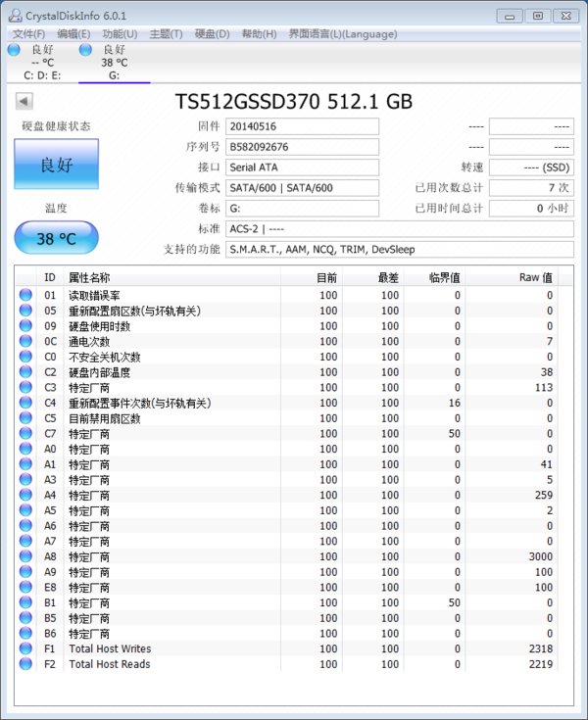
Task: Open the 帮助(H) menu
Action: (x=259, y=34)
